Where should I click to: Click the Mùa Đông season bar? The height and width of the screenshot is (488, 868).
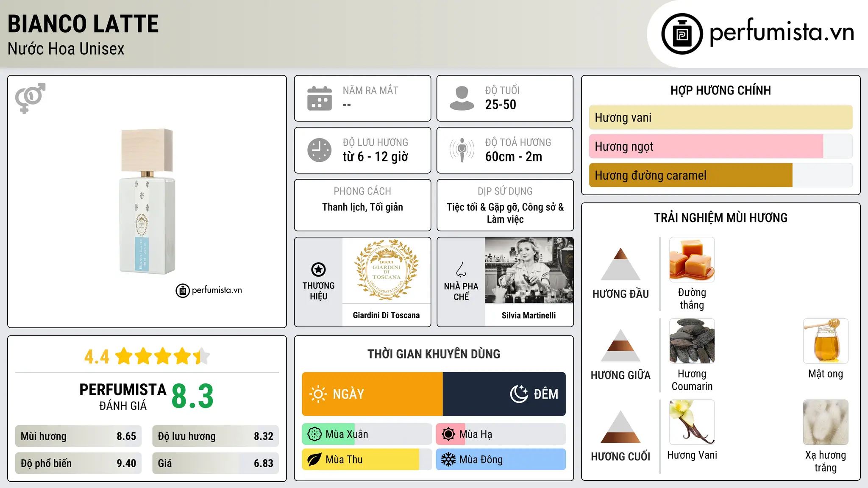coord(501,460)
